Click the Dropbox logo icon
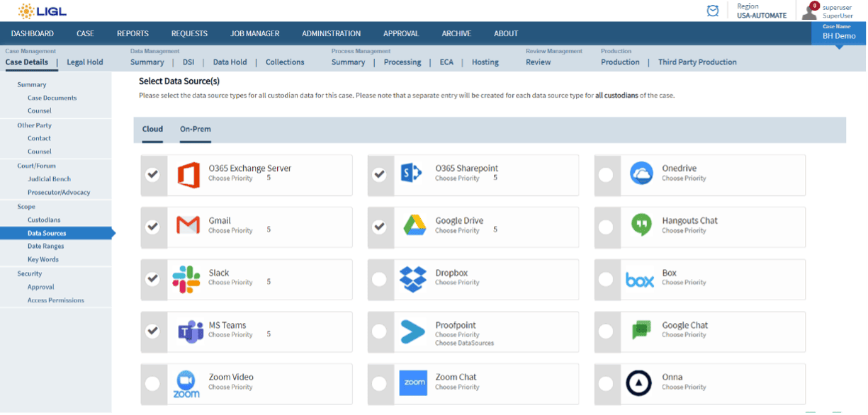This screenshot has width=868, height=415. pos(413,278)
